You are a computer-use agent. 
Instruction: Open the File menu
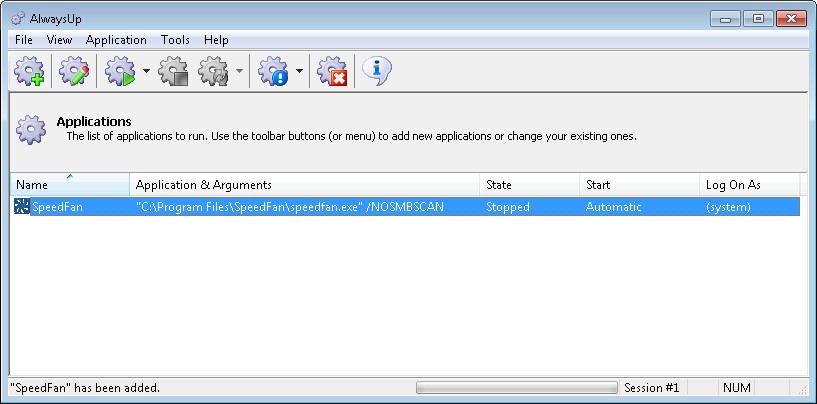24,40
